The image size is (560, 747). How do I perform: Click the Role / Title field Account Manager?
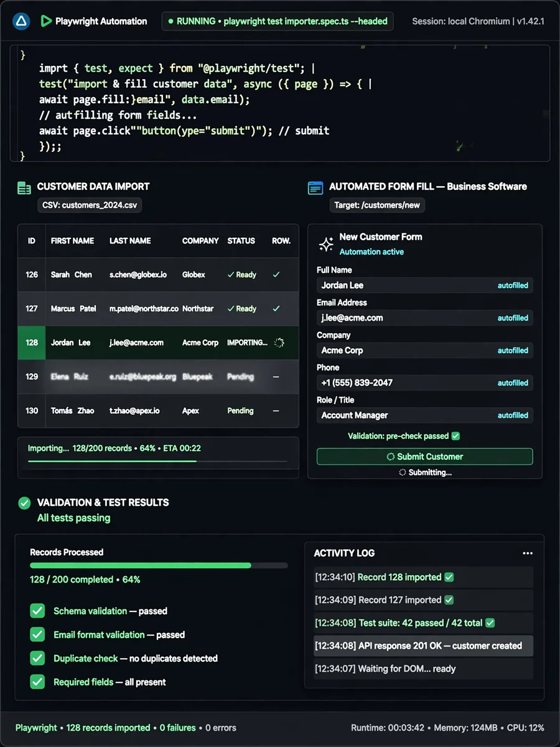tap(425, 415)
